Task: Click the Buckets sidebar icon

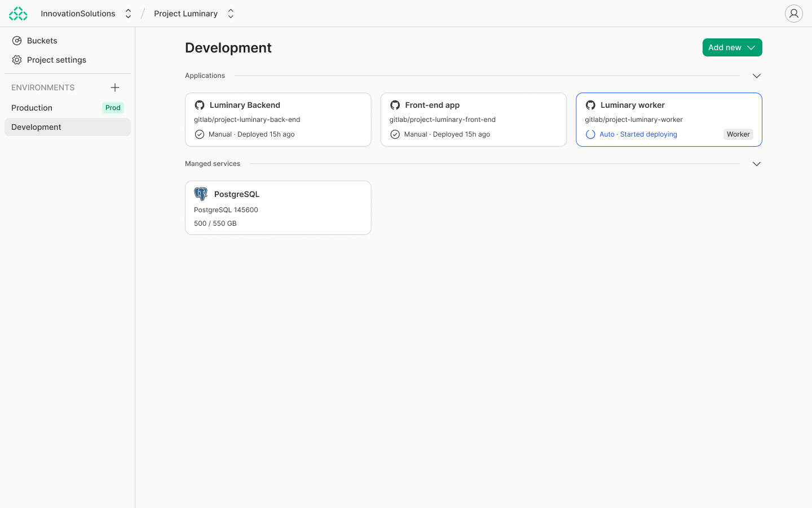Action: [x=17, y=41]
